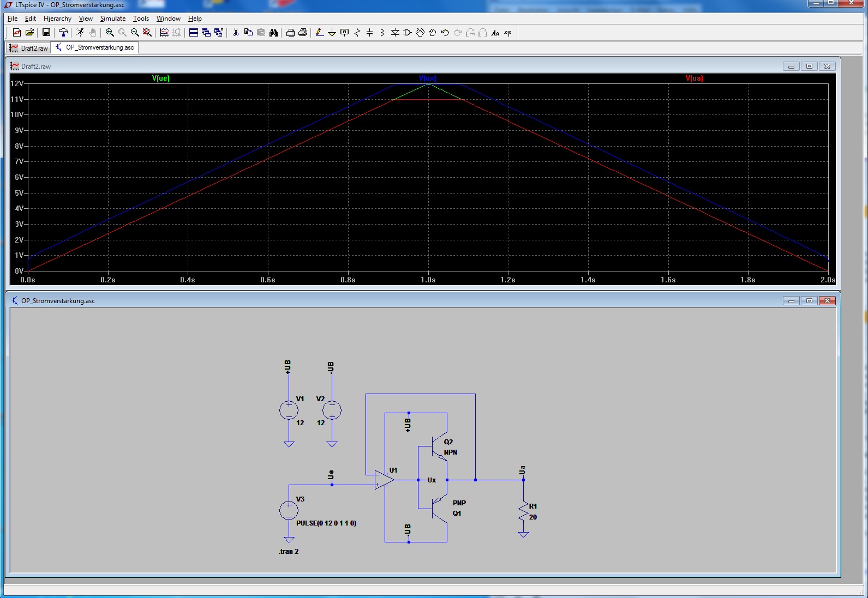Open the Window menu
Image resolution: width=868 pixels, height=598 pixels.
[x=169, y=19]
